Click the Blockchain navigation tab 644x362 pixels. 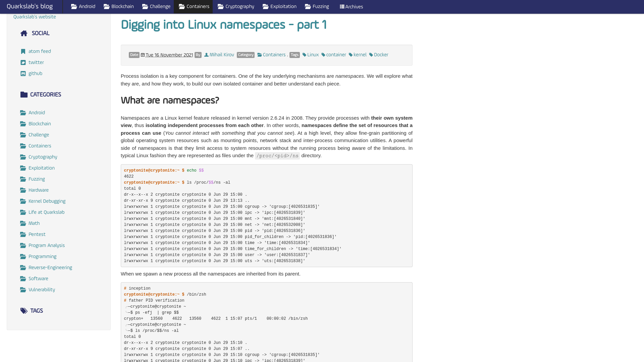(x=118, y=7)
